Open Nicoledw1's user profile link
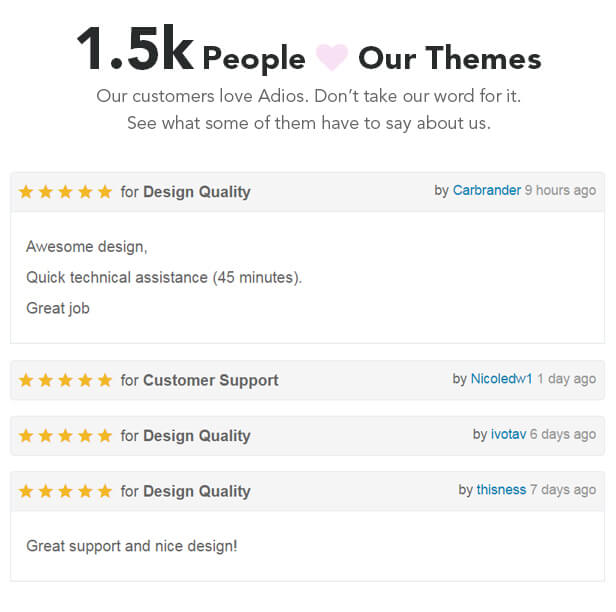This screenshot has height=612, width=616. click(x=501, y=379)
